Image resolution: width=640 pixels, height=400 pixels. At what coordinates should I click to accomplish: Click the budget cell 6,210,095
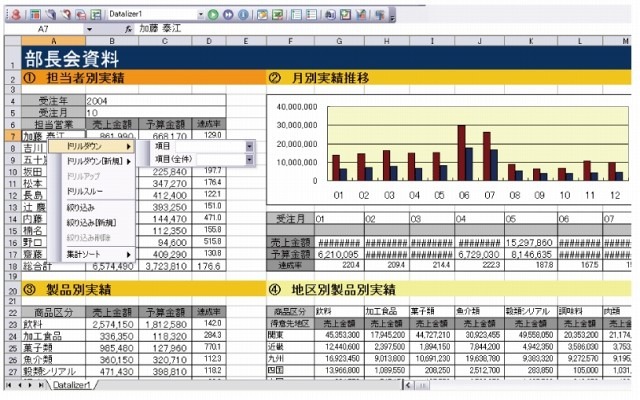pos(340,255)
